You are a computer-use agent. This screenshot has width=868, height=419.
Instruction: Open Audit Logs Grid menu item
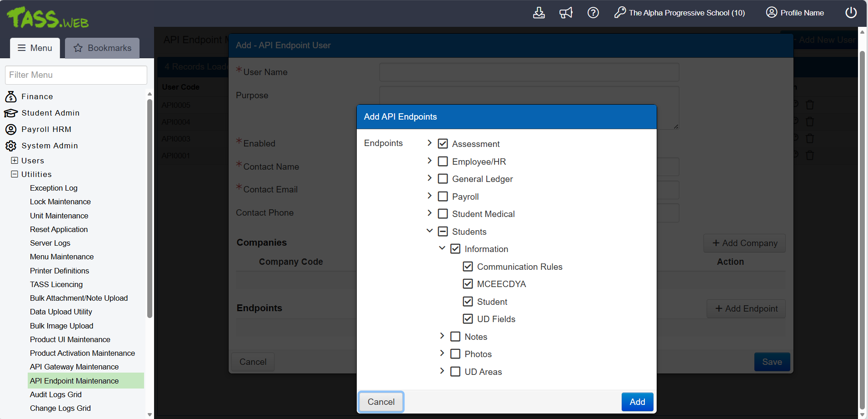pos(56,394)
